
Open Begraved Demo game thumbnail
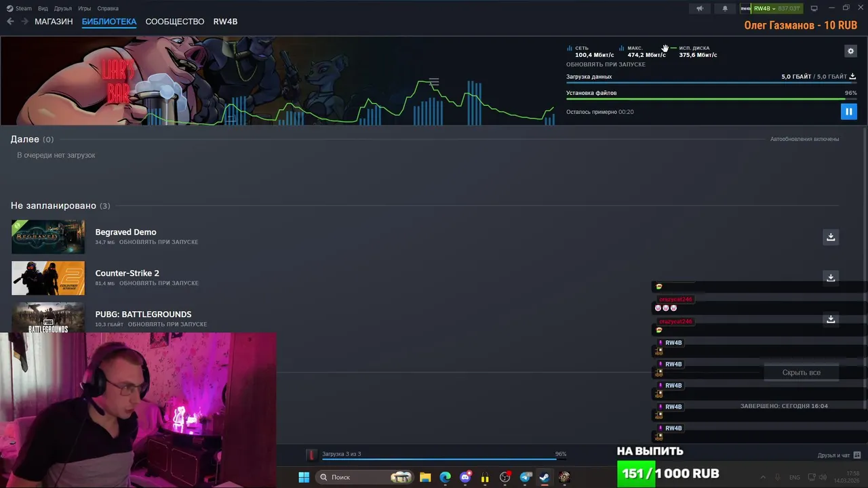48,237
